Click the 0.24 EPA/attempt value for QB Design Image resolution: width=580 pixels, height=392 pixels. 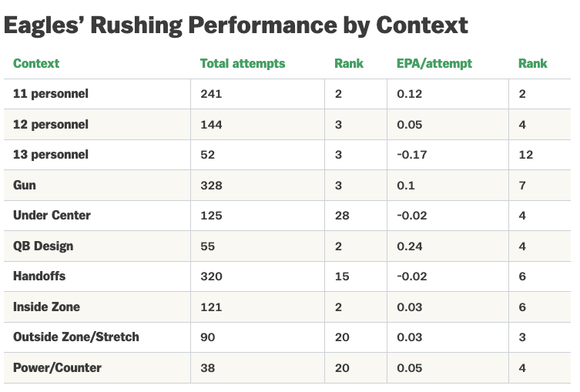[x=408, y=246]
